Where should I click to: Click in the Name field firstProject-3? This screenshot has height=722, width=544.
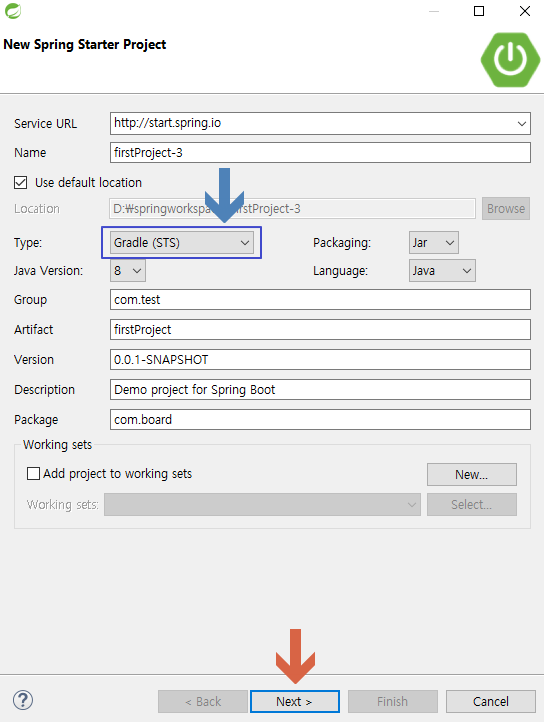pyautogui.click(x=320, y=152)
